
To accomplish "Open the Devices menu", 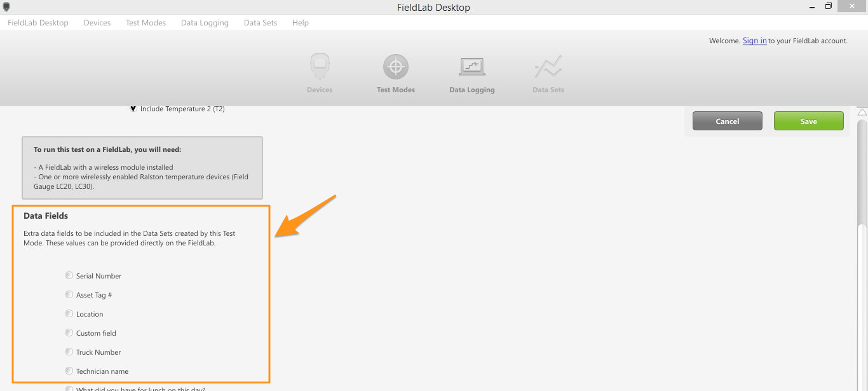I will point(97,23).
